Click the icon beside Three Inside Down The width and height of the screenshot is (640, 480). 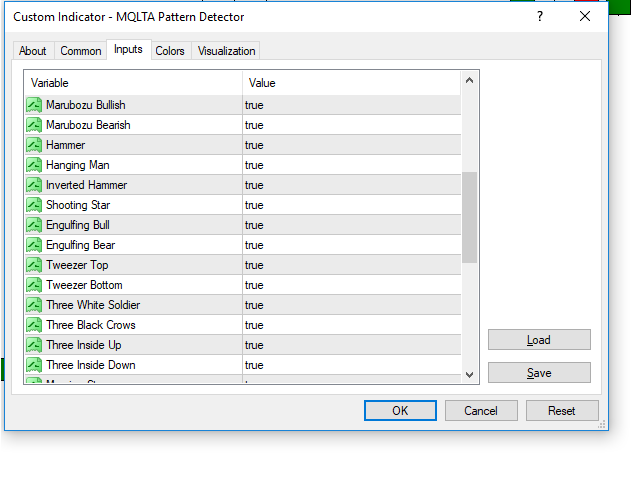(x=34, y=365)
